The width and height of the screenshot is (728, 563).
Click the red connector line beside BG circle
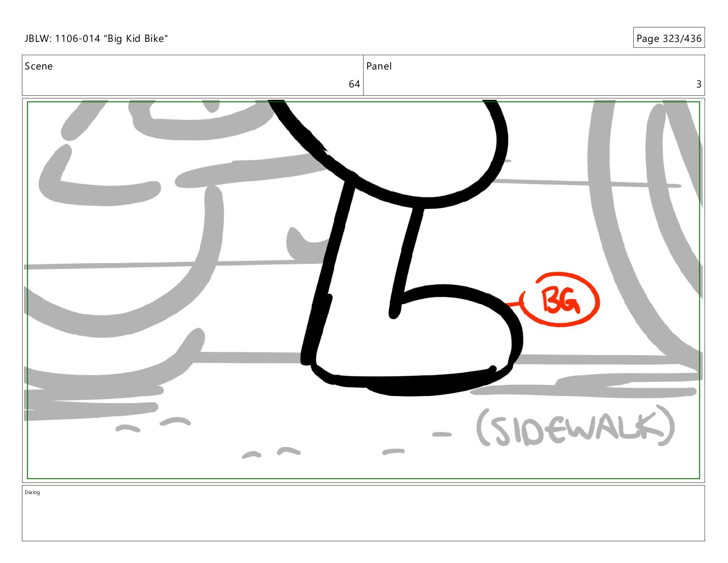(x=515, y=303)
